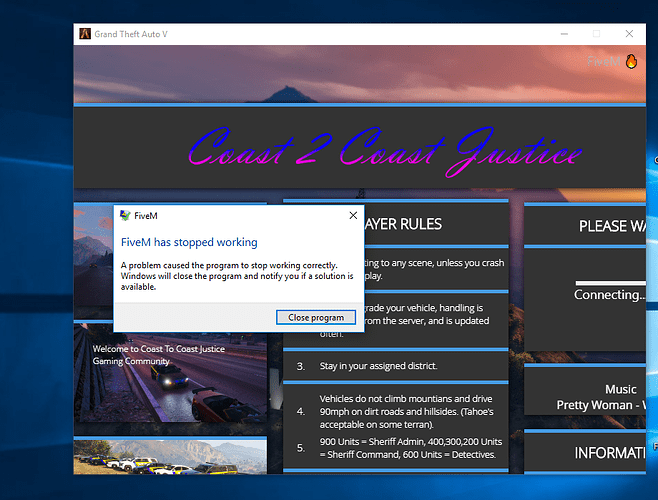
Task: Click the 'FiveM has stopped working' heading
Action: tap(189, 242)
